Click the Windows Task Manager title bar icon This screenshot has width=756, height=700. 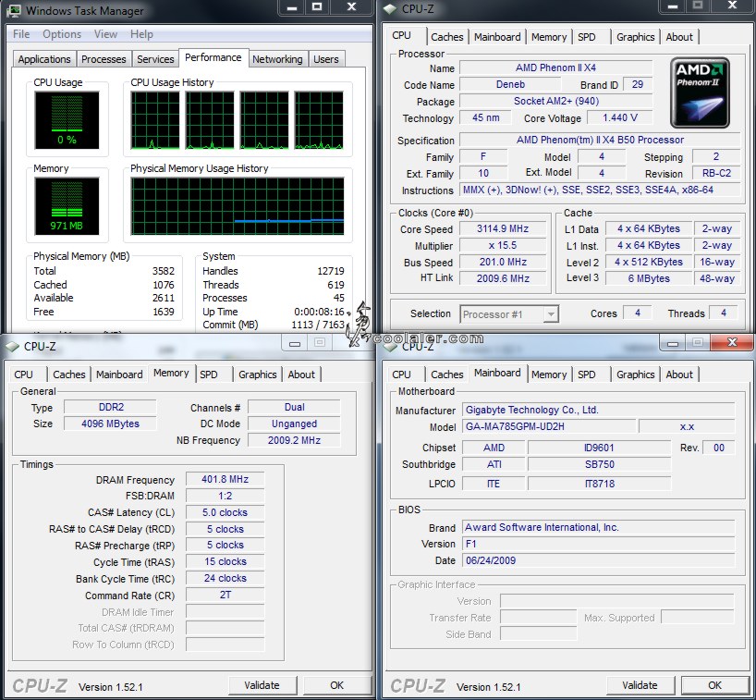[15, 10]
